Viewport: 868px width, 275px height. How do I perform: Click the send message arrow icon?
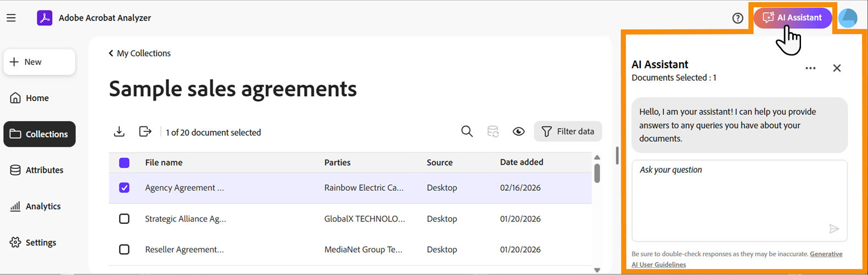(x=834, y=229)
